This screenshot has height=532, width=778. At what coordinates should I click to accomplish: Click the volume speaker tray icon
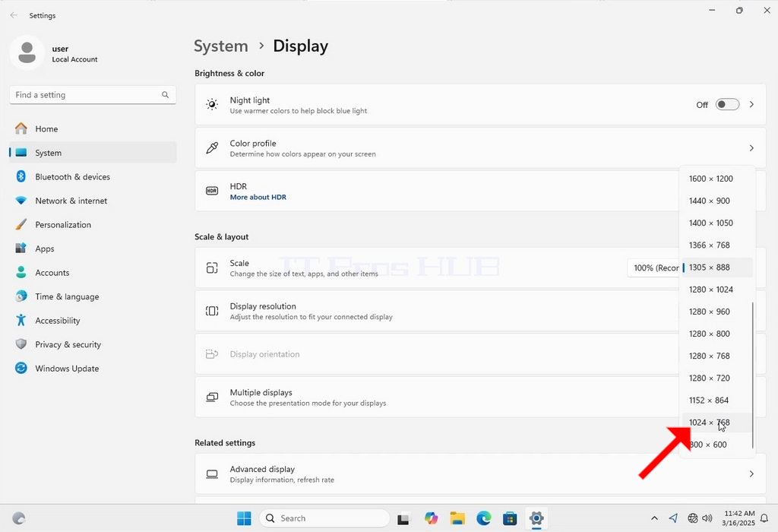pos(707,518)
